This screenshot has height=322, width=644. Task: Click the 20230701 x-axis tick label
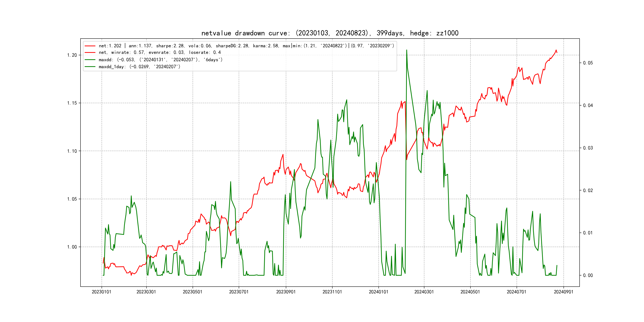239,292
